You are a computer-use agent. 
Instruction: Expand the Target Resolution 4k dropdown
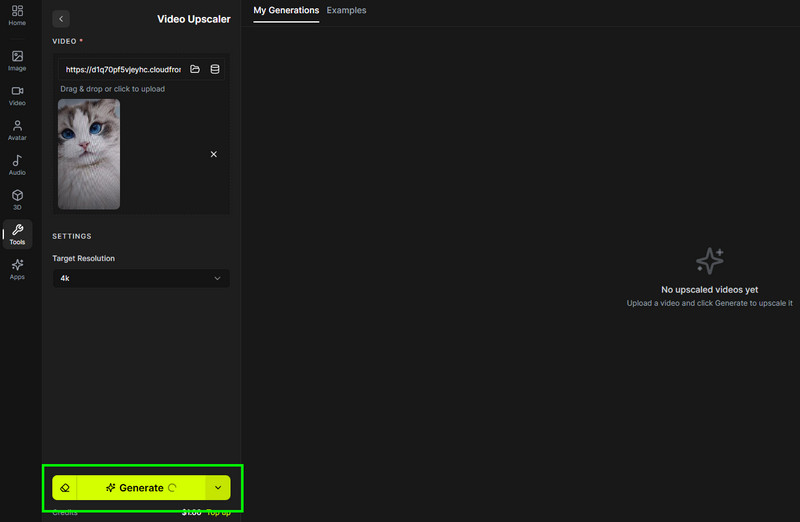point(141,278)
